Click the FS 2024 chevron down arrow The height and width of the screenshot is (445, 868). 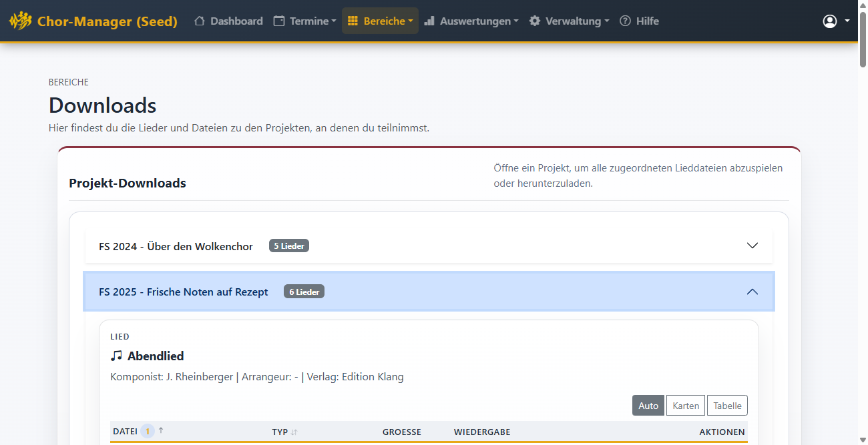pyautogui.click(x=752, y=246)
